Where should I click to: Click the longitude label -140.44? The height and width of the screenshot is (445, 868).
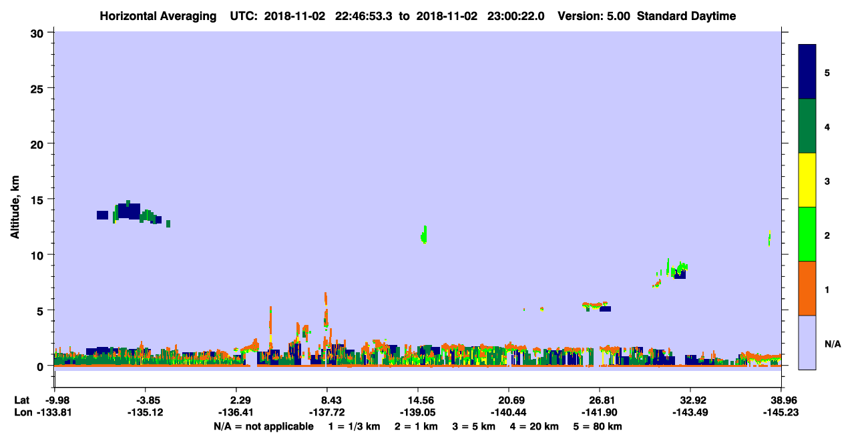[x=509, y=413]
